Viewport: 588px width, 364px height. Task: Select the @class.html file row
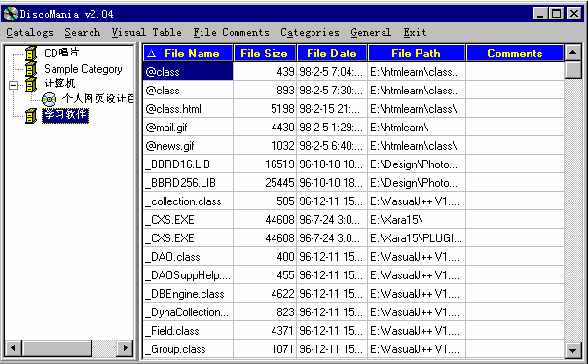coord(353,109)
